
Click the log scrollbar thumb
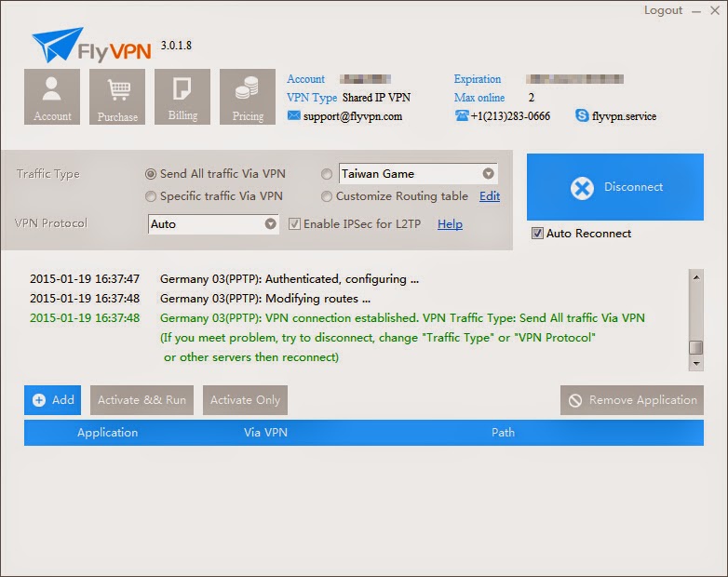[696, 347]
